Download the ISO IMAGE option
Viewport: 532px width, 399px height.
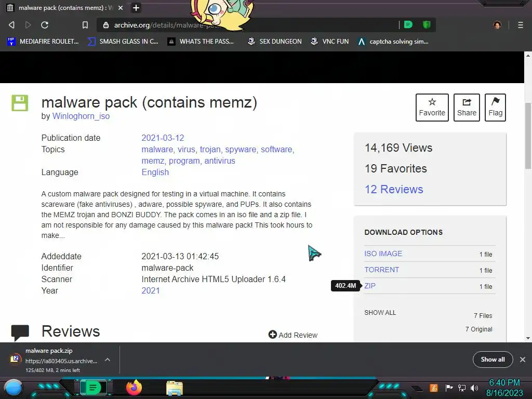click(x=383, y=254)
